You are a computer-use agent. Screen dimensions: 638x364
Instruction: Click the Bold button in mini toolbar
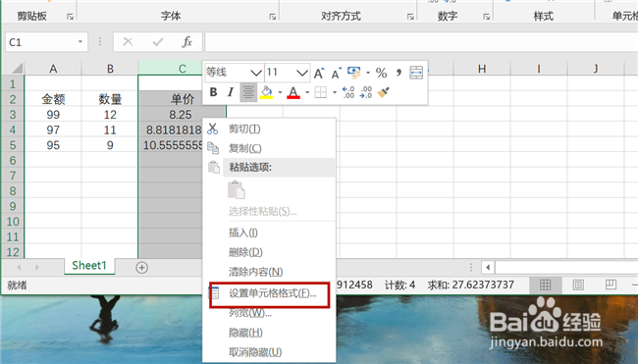(x=213, y=93)
